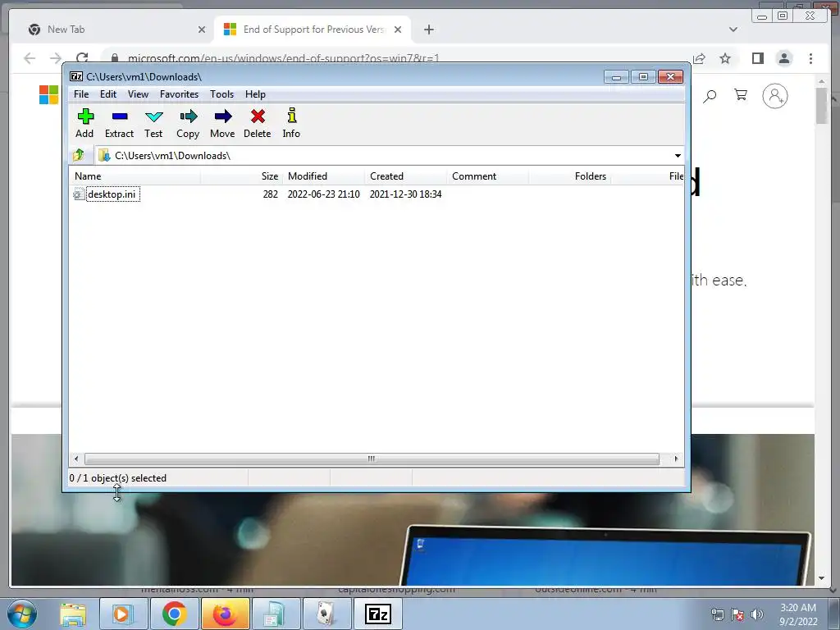Click Chrome's forward navigation arrow
The width and height of the screenshot is (840, 630).
[x=56, y=58]
